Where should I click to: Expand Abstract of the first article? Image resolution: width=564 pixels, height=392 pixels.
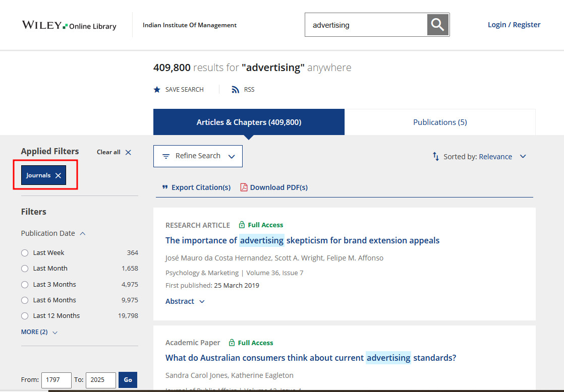[x=185, y=301]
